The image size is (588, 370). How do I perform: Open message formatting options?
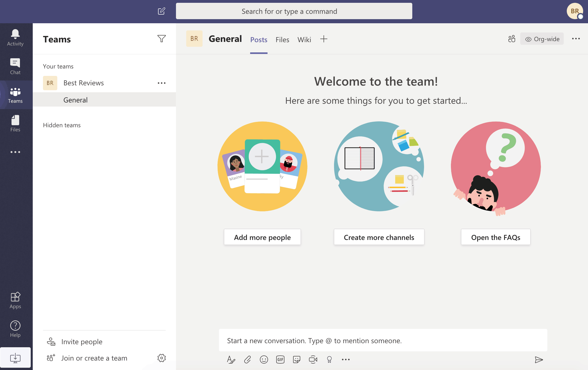pos(231,359)
